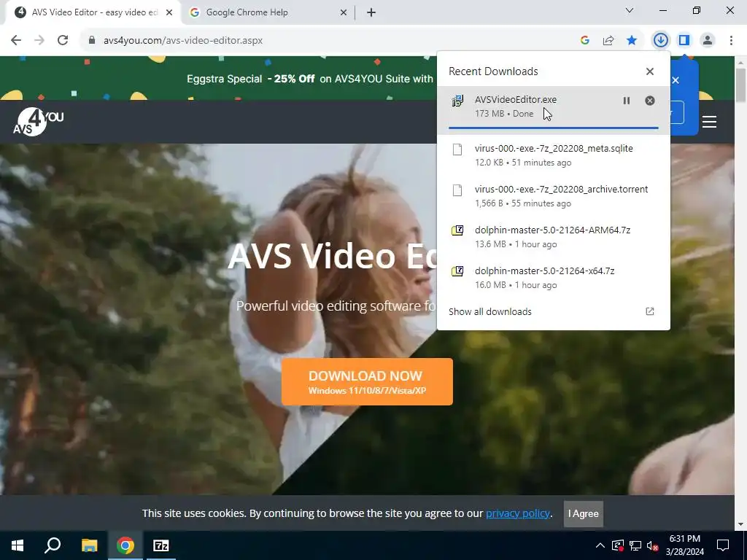The height and width of the screenshot is (560, 747).
Task: Pause the AVSVideoEditor.exe download
Action: pos(627,101)
